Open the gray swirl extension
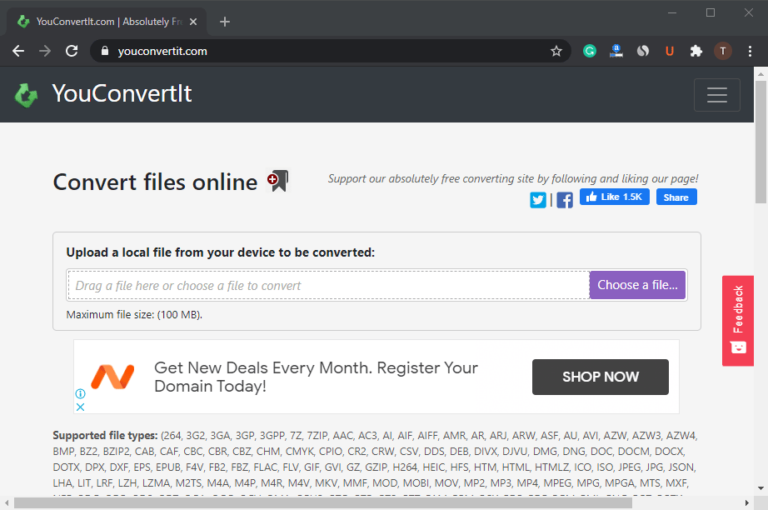 643,51
